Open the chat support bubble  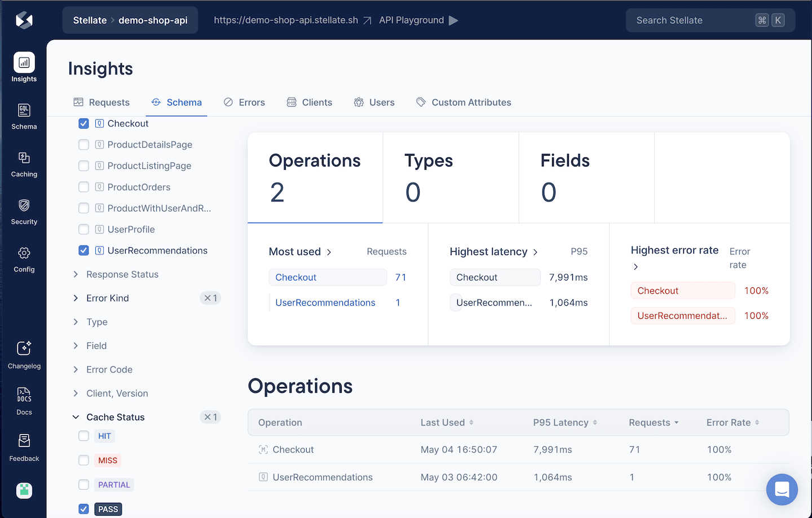[x=782, y=489]
